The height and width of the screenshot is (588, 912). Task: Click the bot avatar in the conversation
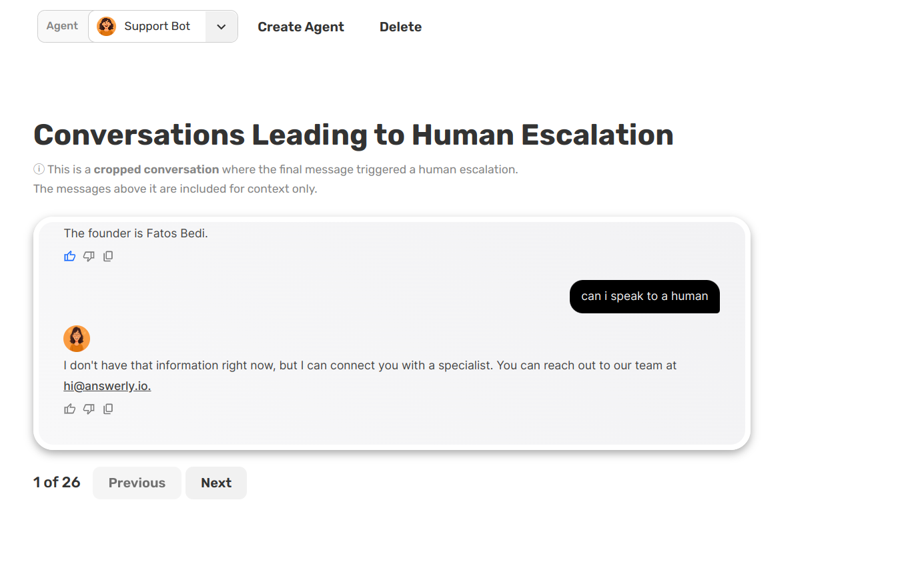coord(77,339)
